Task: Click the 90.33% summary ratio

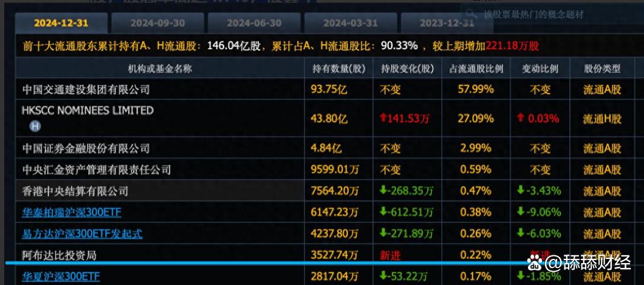Action: point(399,46)
